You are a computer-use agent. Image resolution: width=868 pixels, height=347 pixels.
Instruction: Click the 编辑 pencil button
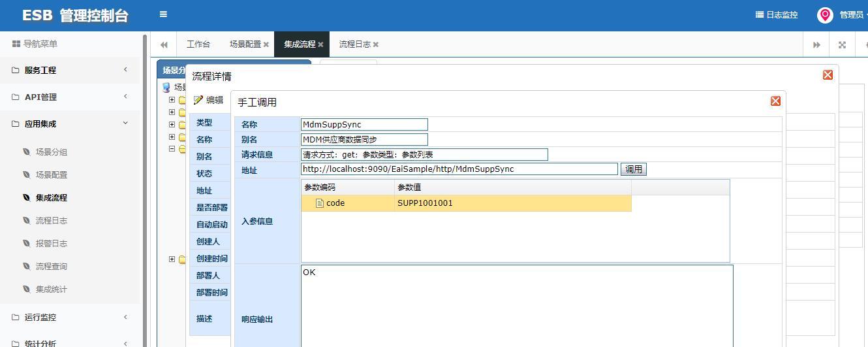209,100
